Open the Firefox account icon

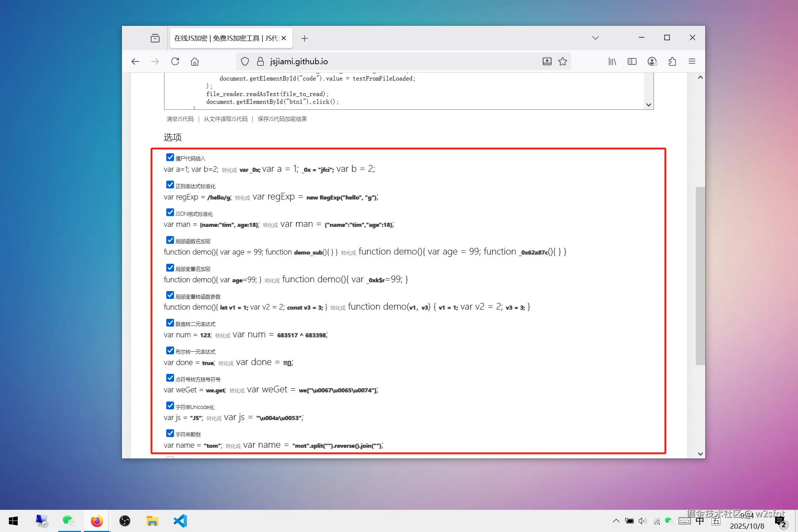(x=652, y=61)
